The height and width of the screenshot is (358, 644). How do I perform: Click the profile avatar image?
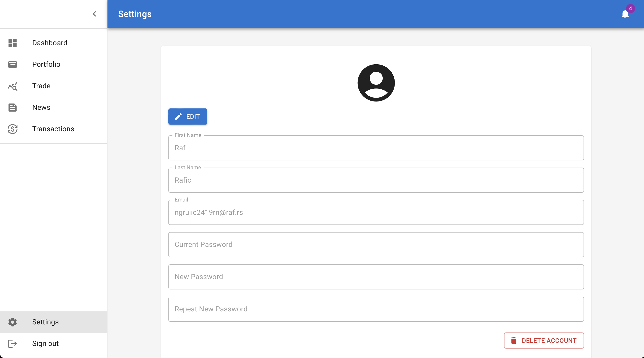(x=376, y=83)
